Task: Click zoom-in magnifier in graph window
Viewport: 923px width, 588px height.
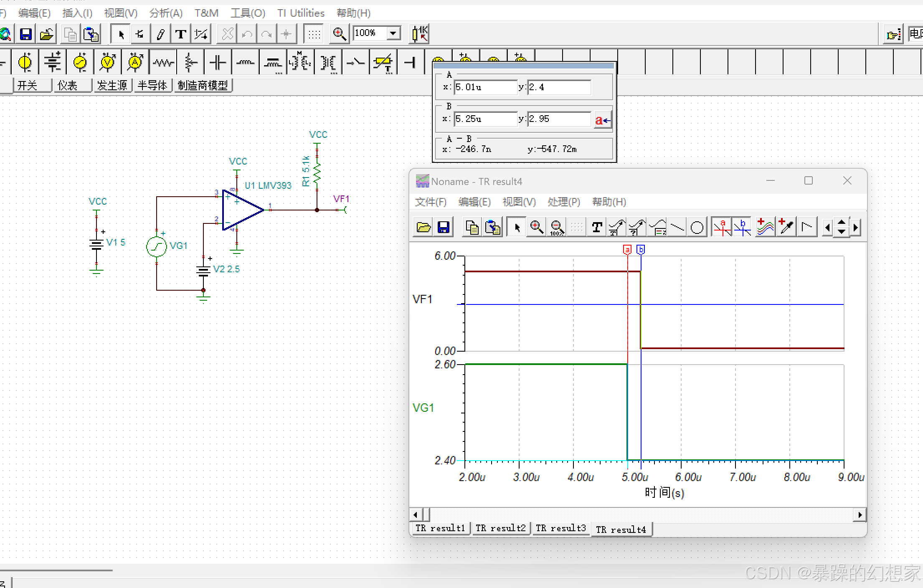Action: pos(536,228)
